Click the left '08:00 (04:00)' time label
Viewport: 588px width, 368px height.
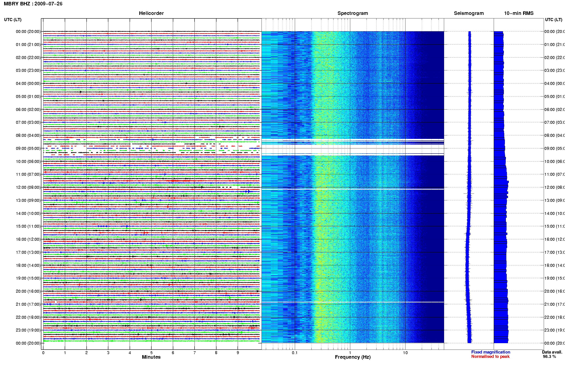(28, 135)
